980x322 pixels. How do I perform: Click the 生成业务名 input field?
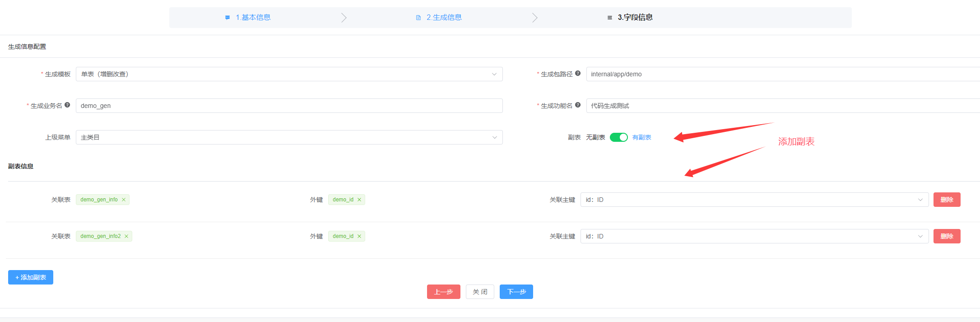pos(289,106)
